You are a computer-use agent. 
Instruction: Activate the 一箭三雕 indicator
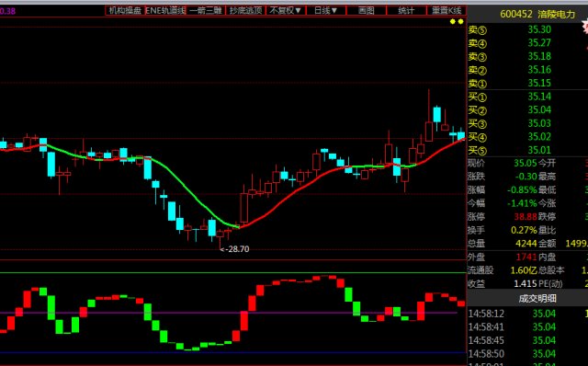[x=206, y=10]
